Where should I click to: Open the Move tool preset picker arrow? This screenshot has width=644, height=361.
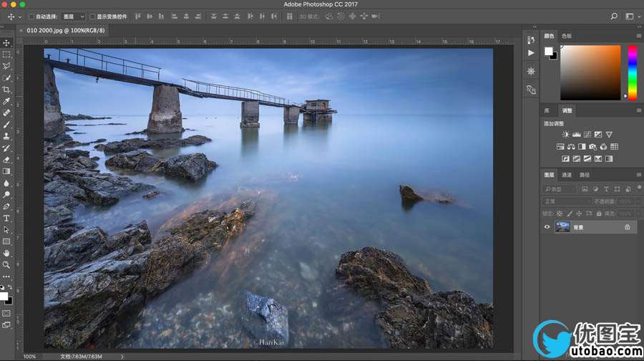20,17
